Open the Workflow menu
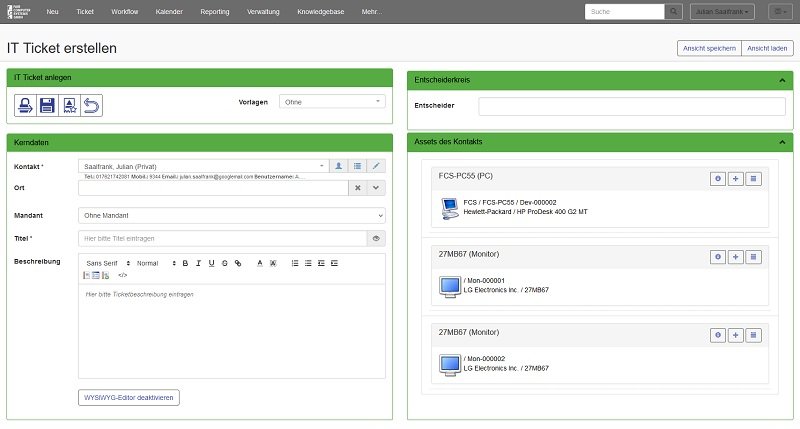Viewport: 800px width, 429px height. [x=125, y=12]
